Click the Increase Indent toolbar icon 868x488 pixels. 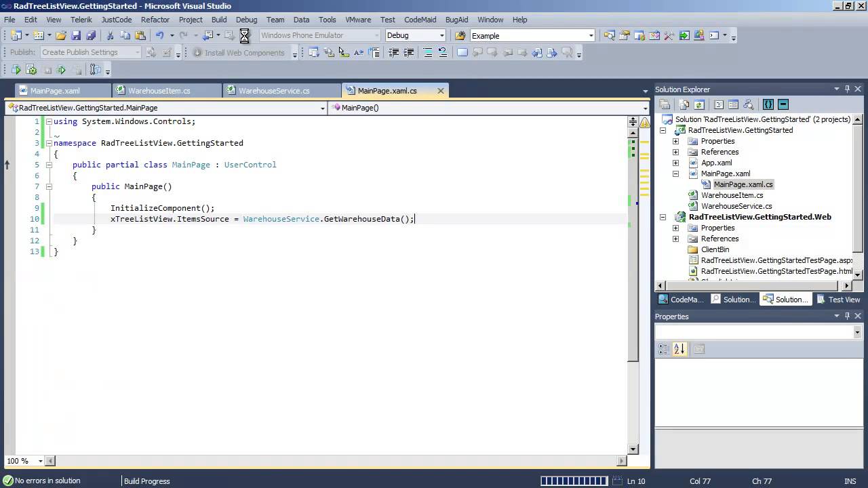coord(408,52)
